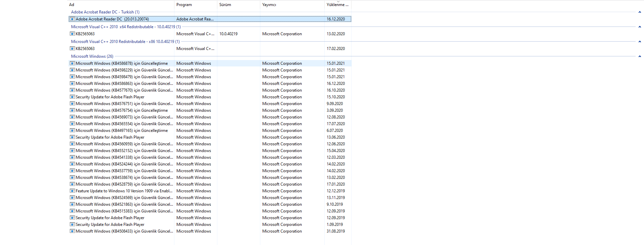Click the Visual C++ 2010 x64 Redistributable group header
The width and height of the screenshot is (644, 245).
[126, 27]
